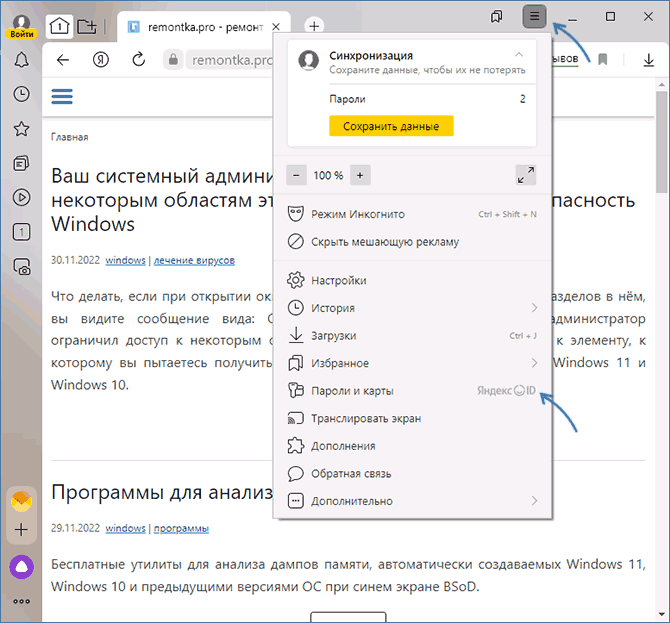Open the first windows category link
The image size is (670, 623).
point(125,260)
